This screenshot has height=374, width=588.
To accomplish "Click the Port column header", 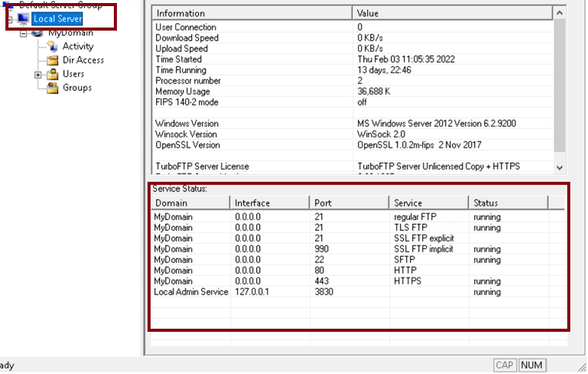I will pyautogui.click(x=349, y=203).
